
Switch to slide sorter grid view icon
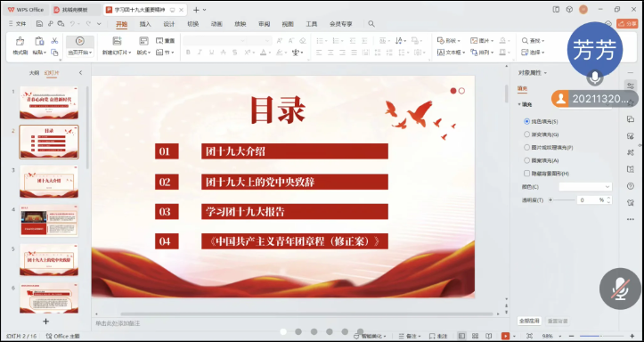tap(475, 336)
